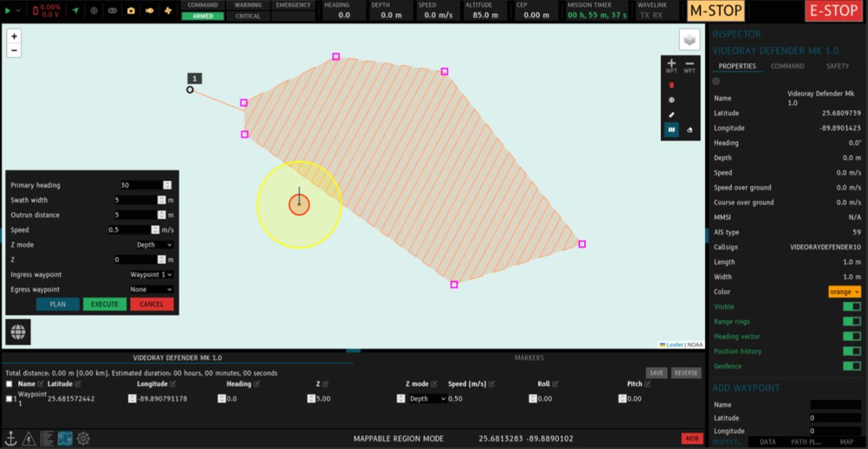Click the highlighted map icon in bottom bar
868x449 pixels.
pos(65,438)
